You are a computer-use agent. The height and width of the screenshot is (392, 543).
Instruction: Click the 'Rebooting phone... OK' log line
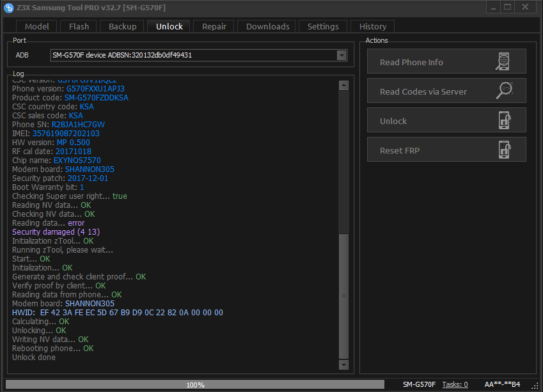coord(52,349)
